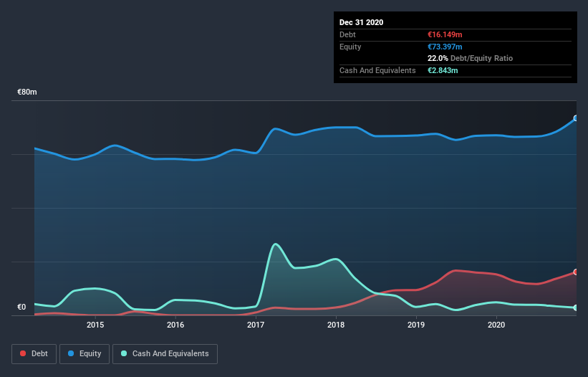Click the 2020 x-axis label

[x=496, y=325]
